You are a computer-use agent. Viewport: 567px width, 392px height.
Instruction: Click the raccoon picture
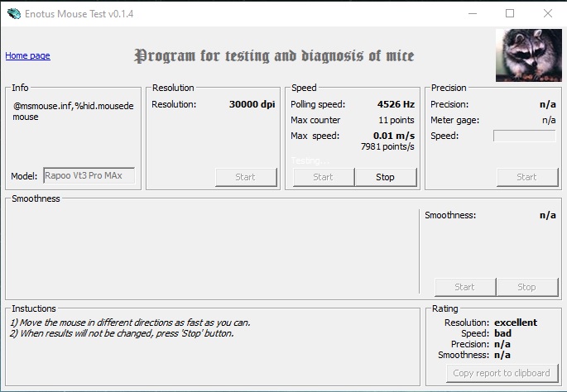pos(528,55)
